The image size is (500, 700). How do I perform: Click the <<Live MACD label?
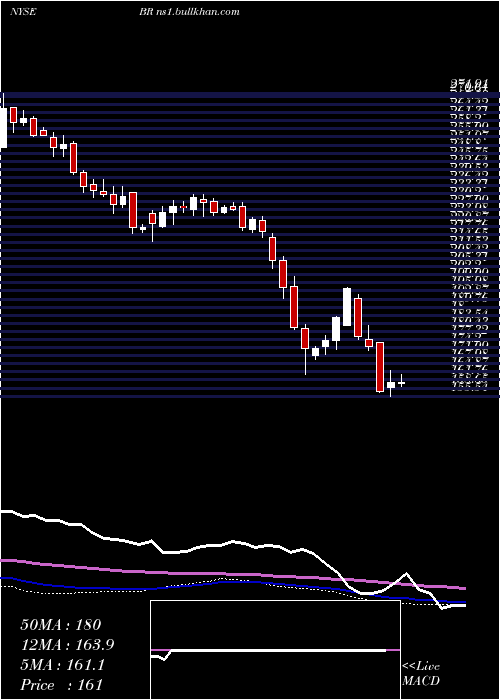tap(421, 674)
